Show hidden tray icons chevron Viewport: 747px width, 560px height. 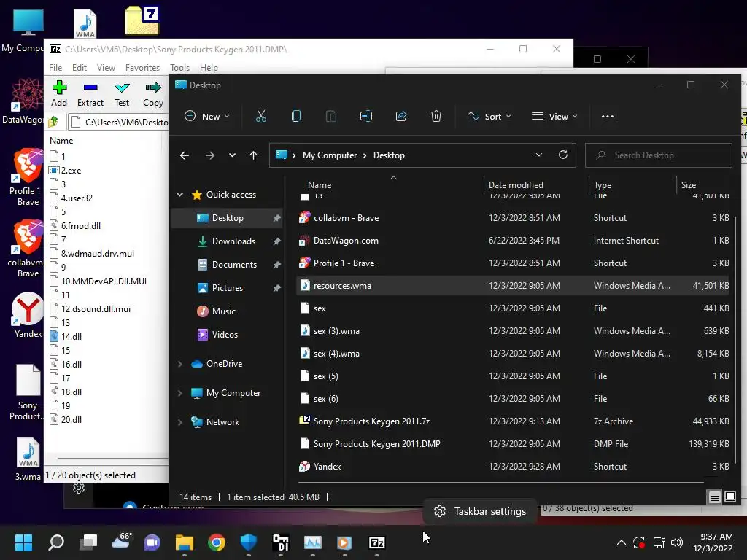[622, 542]
